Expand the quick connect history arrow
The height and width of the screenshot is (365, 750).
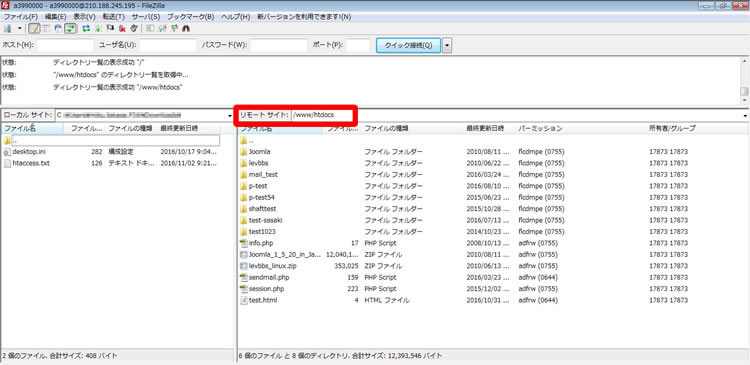click(x=447, y=45)
